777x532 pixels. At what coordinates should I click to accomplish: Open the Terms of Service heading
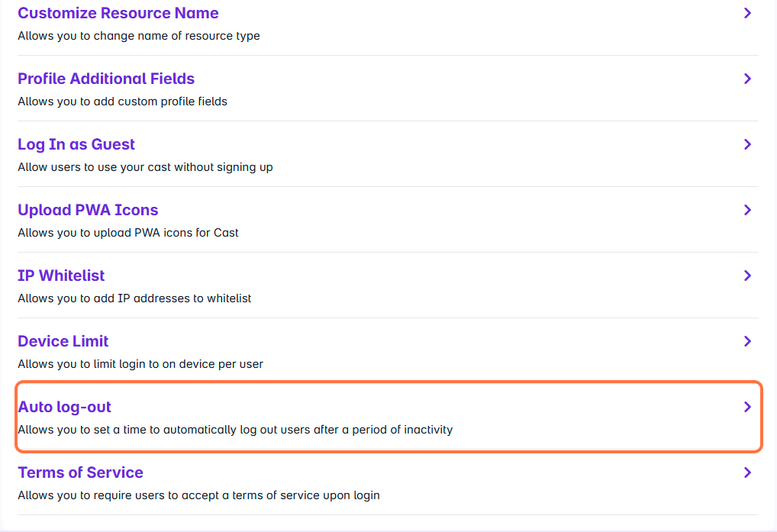pyautogui.click(x=80, y=472)
